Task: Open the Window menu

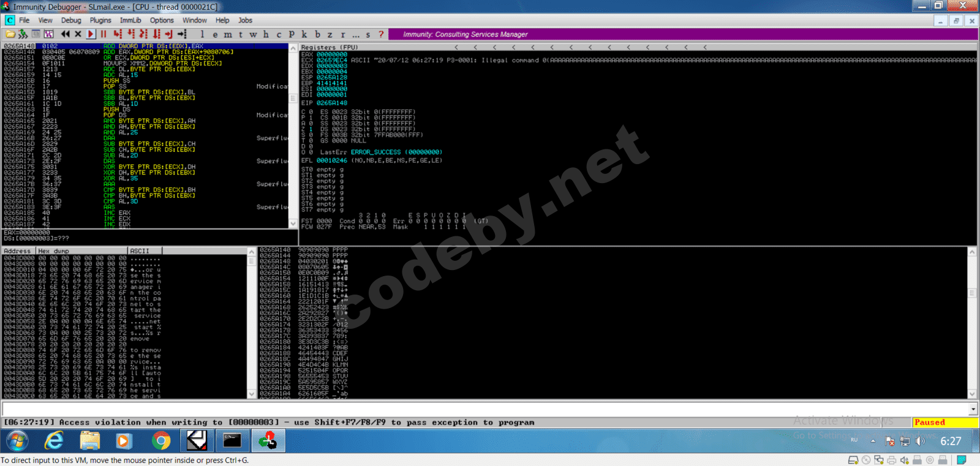Action: pyautogui.click(x=194, y=20)
